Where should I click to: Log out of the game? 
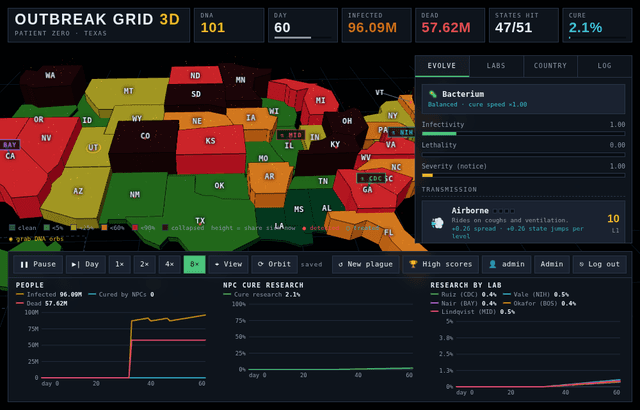click(599, 264)
